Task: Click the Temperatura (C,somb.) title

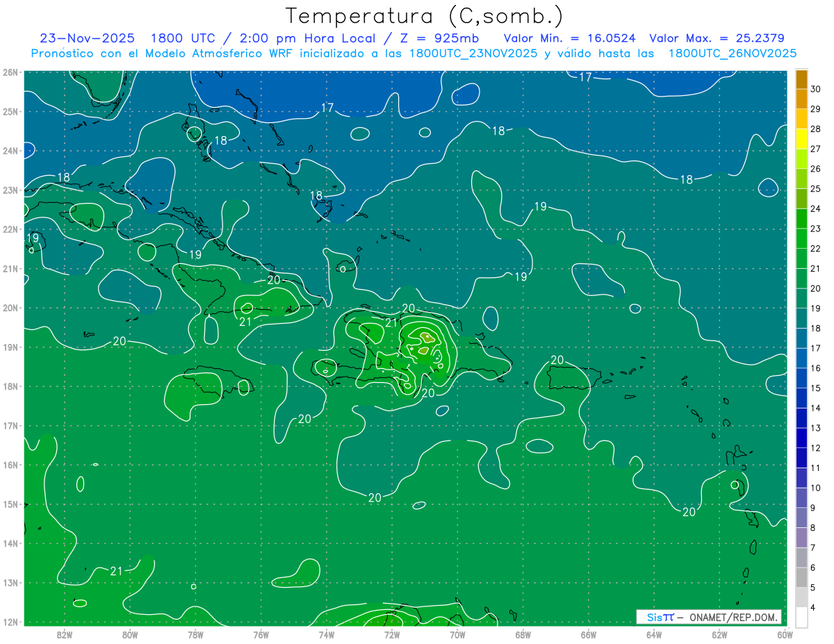Action: (424, 15)
